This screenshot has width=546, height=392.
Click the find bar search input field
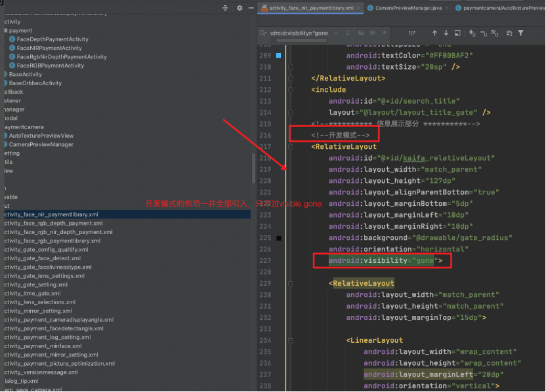(299, 33)
